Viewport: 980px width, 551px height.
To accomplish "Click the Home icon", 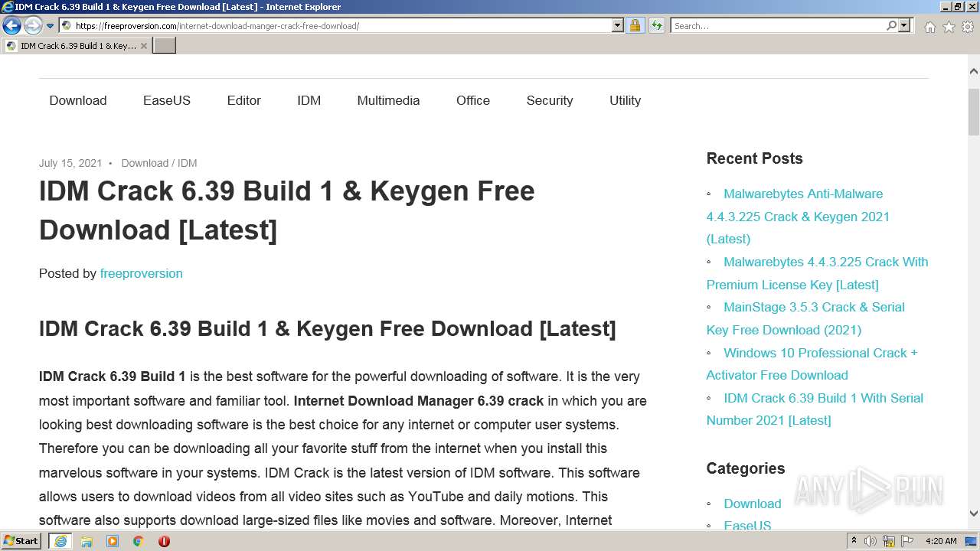I will coord(929,27).
